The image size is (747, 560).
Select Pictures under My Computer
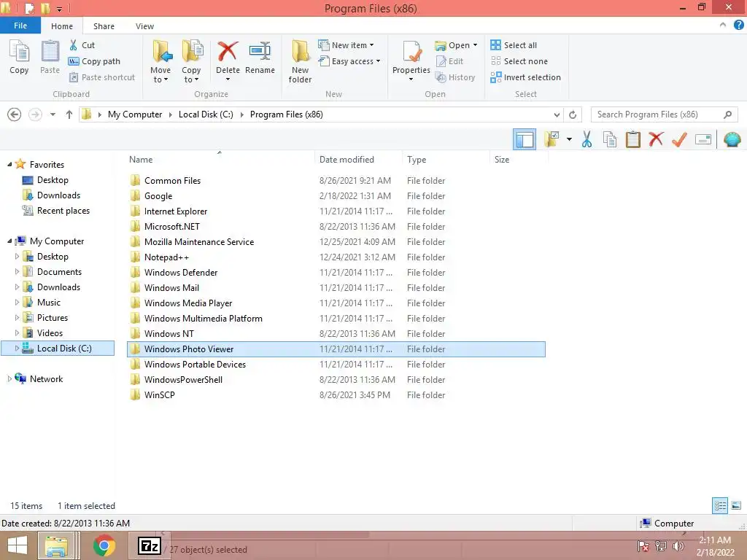(x=53, y=318)
